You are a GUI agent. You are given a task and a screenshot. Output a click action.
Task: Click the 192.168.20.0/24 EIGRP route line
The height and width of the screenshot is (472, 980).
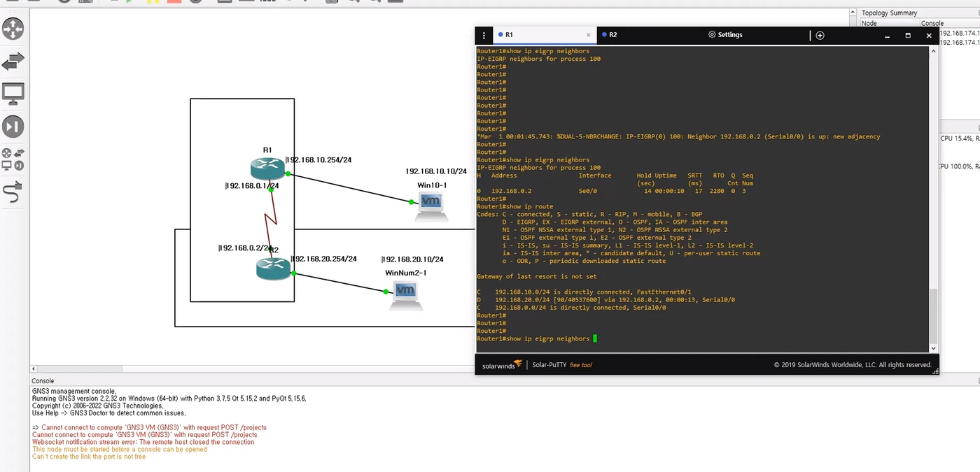coord(605,300)
